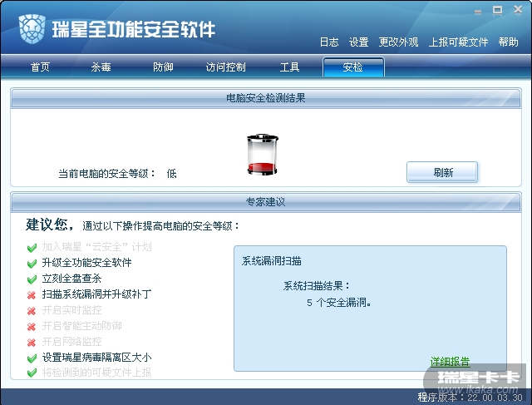Select 开启智能主动防御 suggestion
Image resolution: width=532 pixels, height=405 pixels.
tap(81, 326)
